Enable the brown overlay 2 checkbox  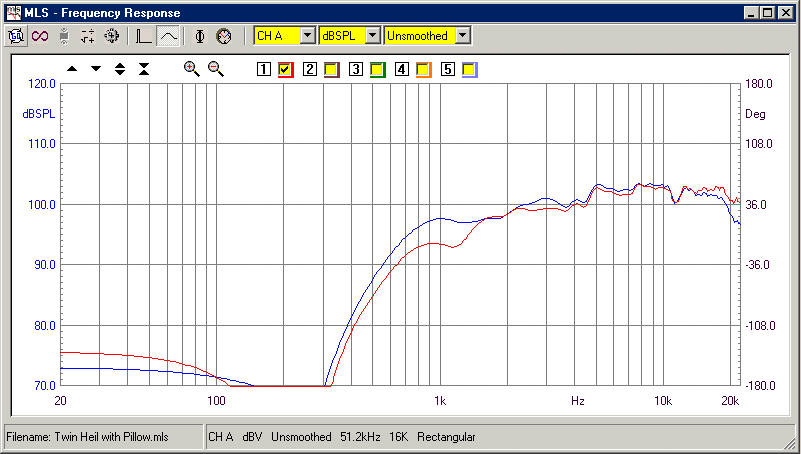point(332,69)
